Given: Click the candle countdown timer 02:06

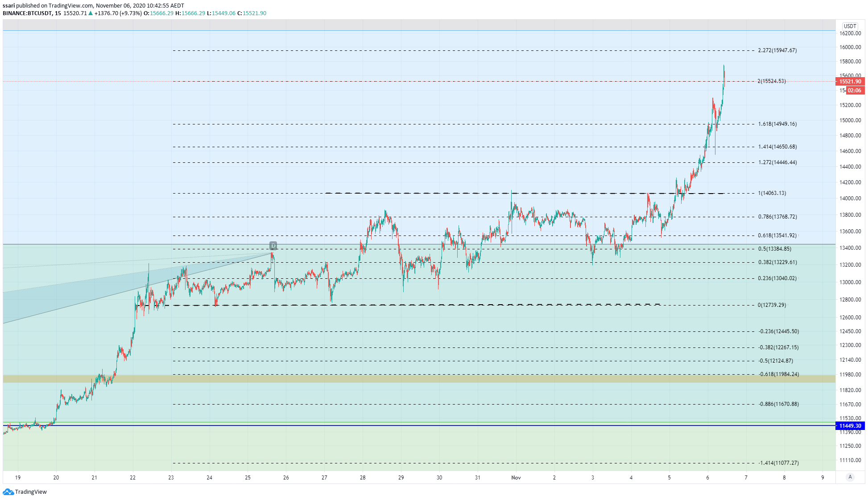Looking at the screenshot, I should click(x=855, y=90).
